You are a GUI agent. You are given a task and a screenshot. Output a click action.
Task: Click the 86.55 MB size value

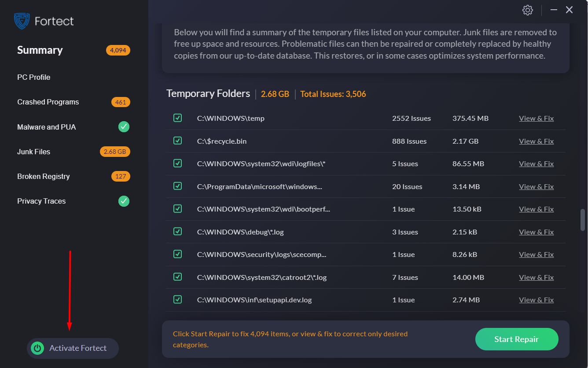(x=468, y=164)
